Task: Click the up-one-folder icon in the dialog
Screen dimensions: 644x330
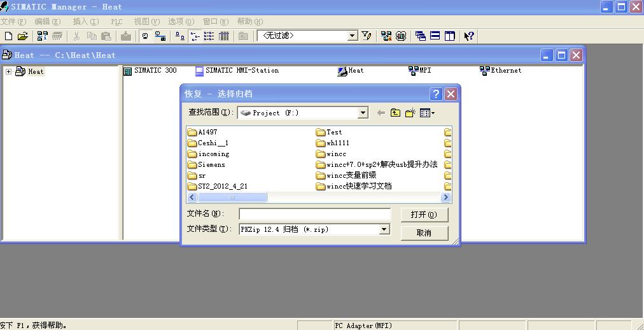Action: click(395, 113)
